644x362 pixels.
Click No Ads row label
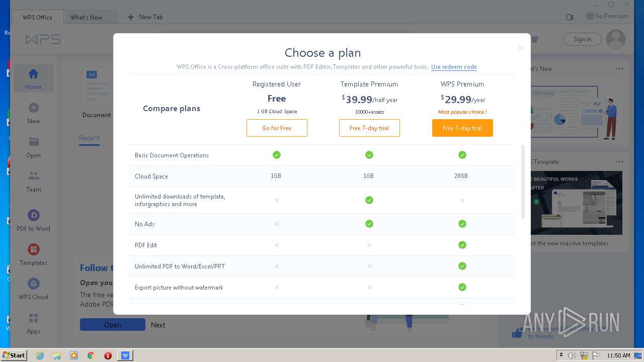[x=144, y=224]
